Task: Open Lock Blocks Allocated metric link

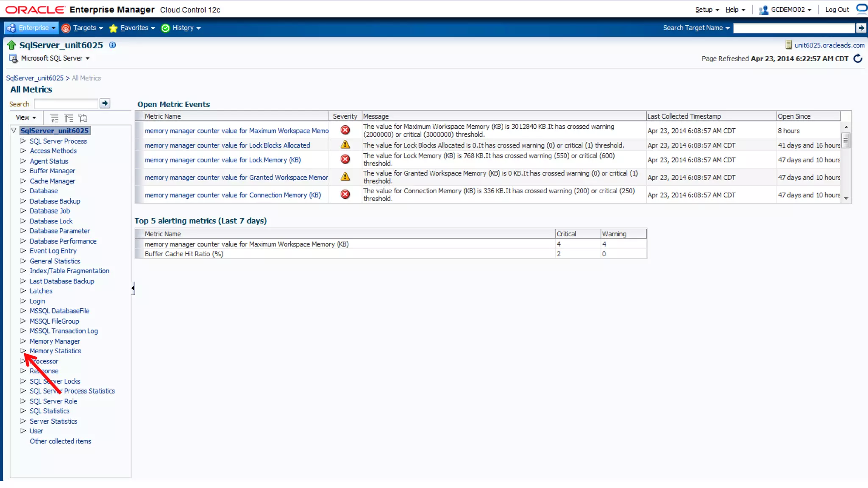Action: point(227,145)
